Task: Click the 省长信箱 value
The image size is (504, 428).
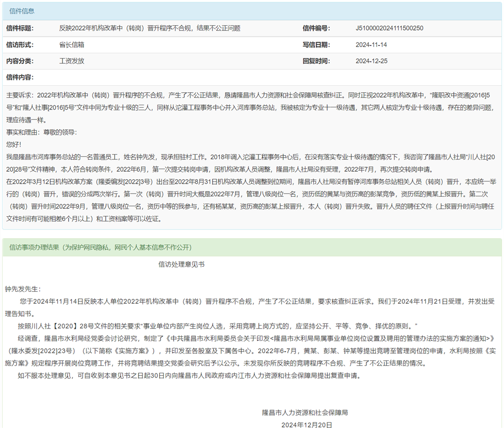Action: point(71,44)
